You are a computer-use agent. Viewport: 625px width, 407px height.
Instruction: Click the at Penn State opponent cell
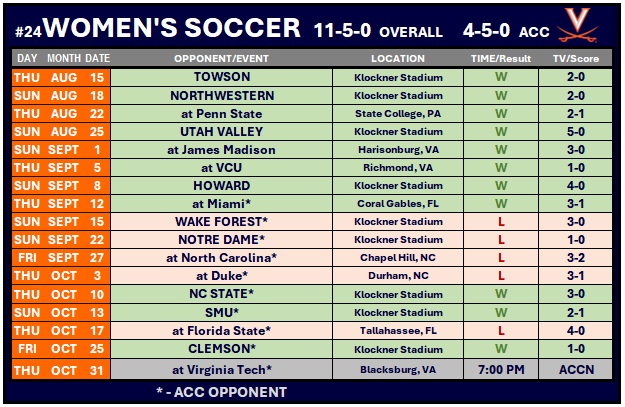220,113
